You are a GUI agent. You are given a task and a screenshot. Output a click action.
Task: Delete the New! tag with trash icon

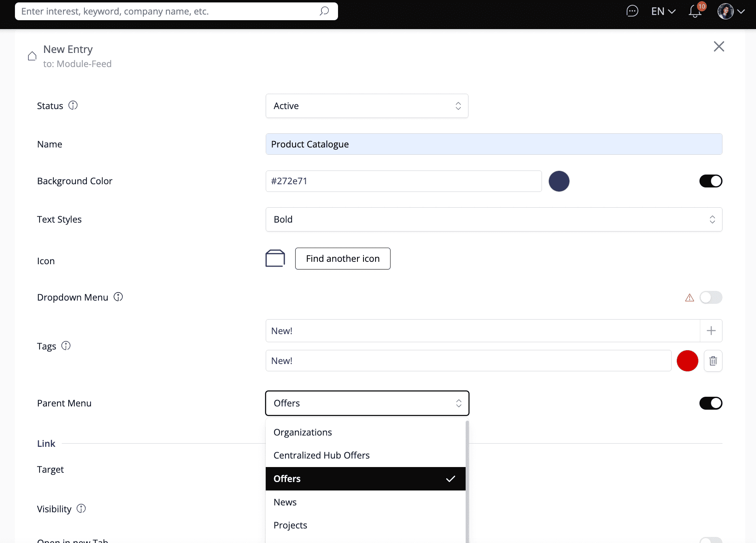pyautogui.click(x=713, y=361)
